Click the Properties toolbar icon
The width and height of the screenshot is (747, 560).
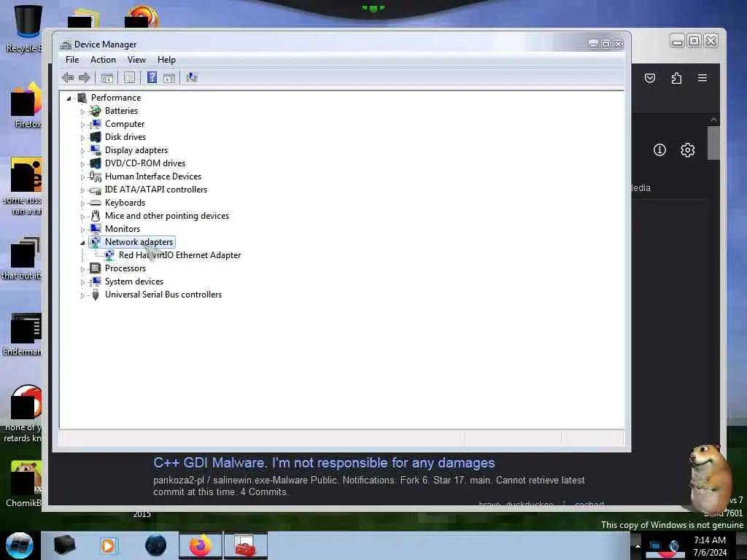click(129, 77)
